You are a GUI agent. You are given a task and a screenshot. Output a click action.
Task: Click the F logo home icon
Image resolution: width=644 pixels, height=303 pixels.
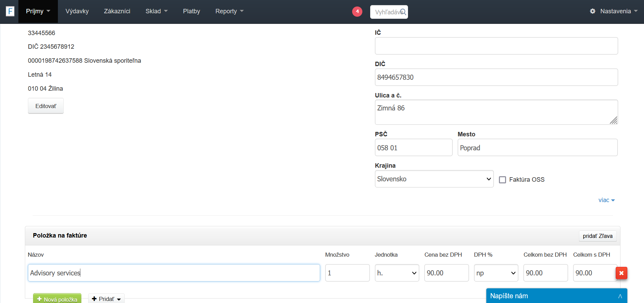pos(10,11)
